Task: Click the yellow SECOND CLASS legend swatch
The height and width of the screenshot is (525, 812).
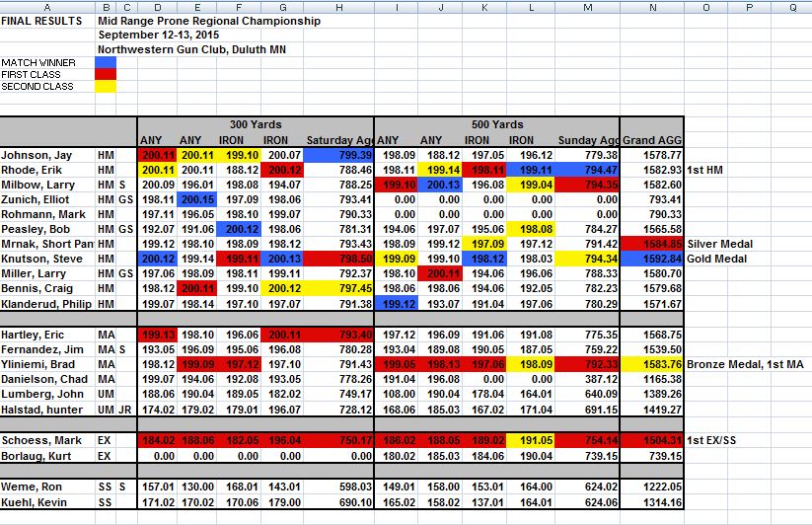Action: pos(106,87)
